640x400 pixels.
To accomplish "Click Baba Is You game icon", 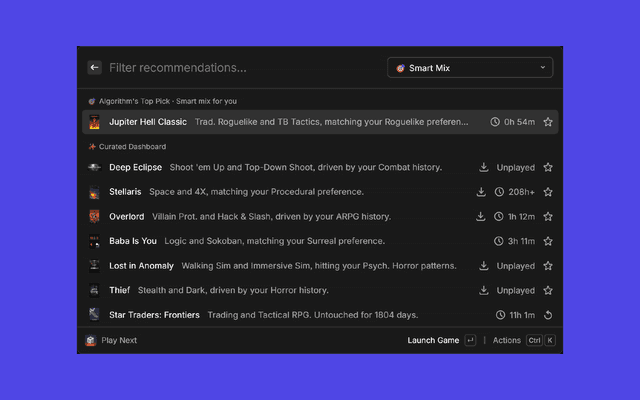I will click(x=94, y=241).
